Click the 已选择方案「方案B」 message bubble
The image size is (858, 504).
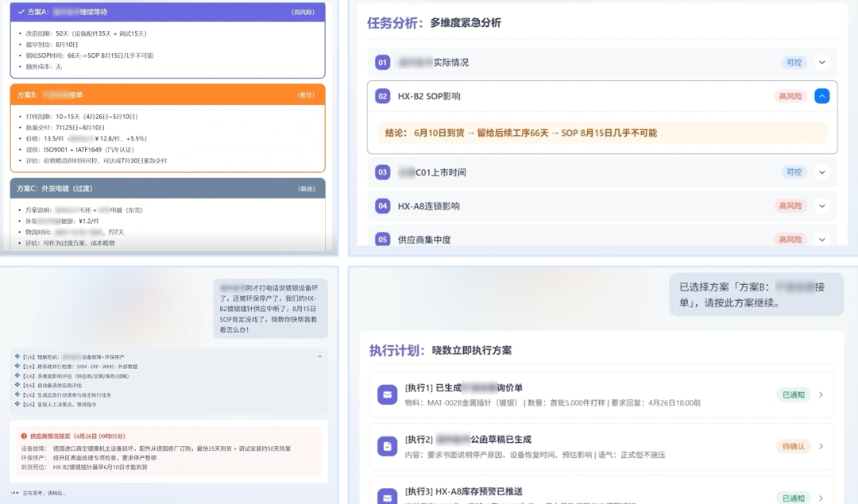[x=756, y=294]
